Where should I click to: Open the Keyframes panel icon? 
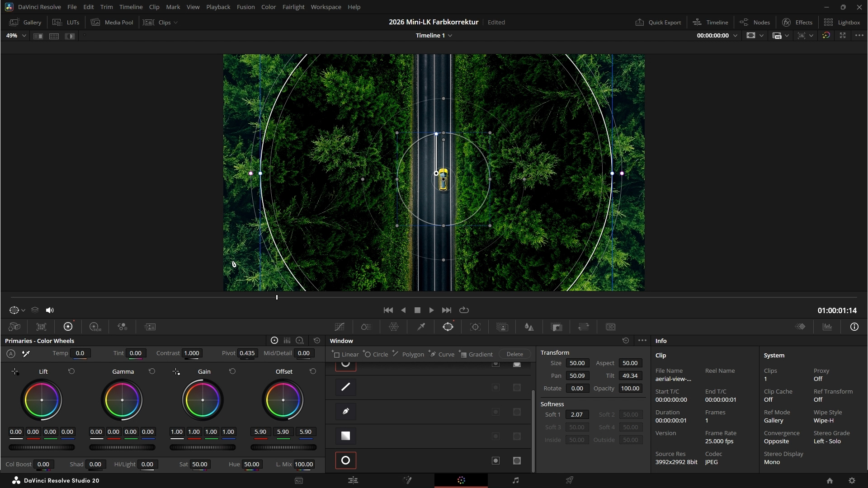[x=800, y=327]
